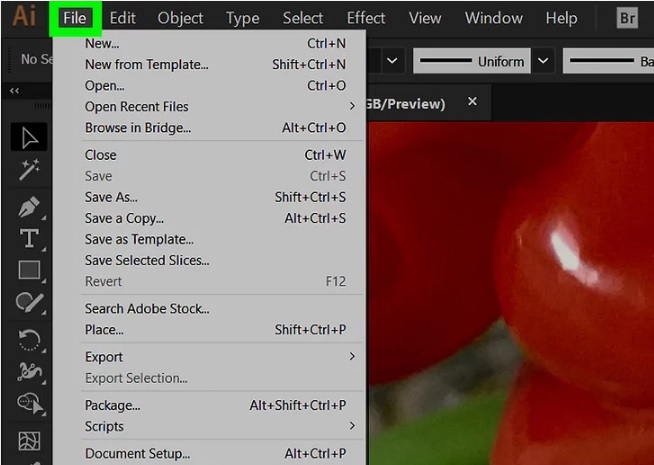The image size is (654, 465).
Task: Select the Rotate tool
Action: [29, 340]
